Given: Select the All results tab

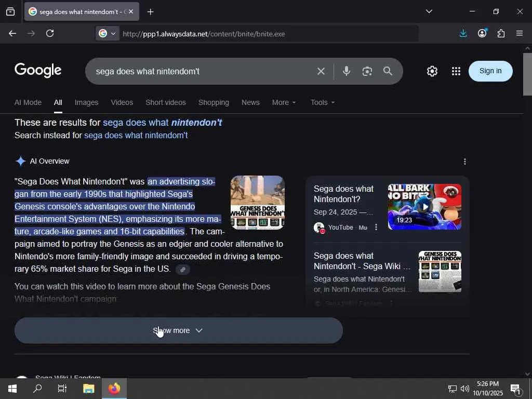Looking at the screenshot, I should (x=58, y=102).
